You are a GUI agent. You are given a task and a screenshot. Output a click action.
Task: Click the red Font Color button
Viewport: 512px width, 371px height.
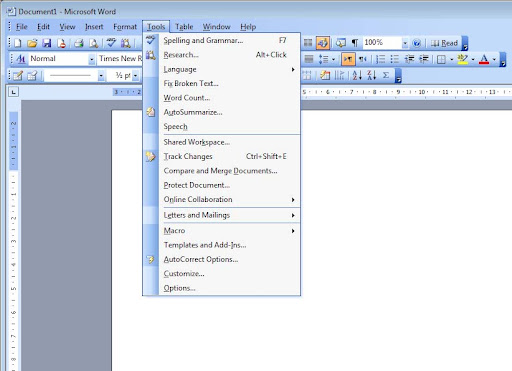pyautogui.click(x=484, y=59)
